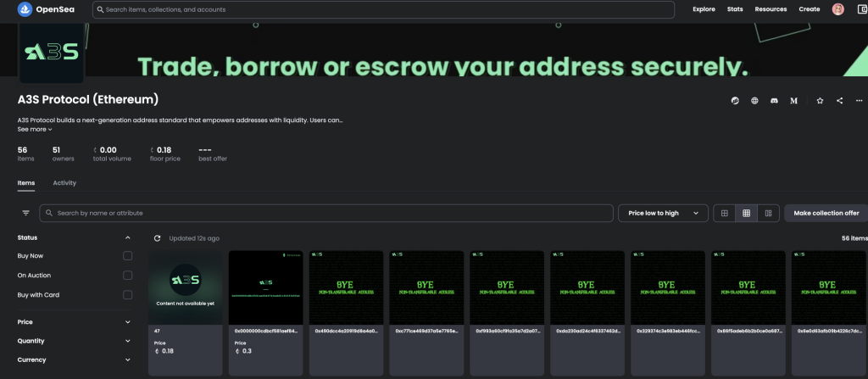This screenshot has height=379, width=868.
Task: Open the wallet icon in header
Action: 861,9
